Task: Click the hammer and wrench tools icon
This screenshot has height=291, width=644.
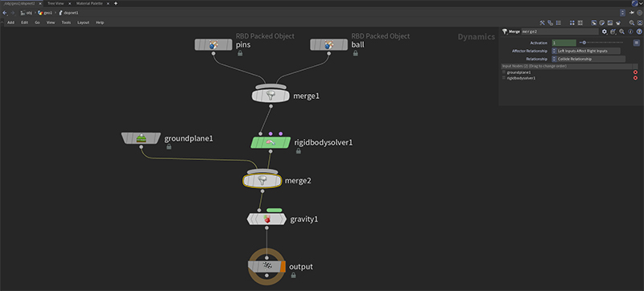Action: [x=542, y=23]
